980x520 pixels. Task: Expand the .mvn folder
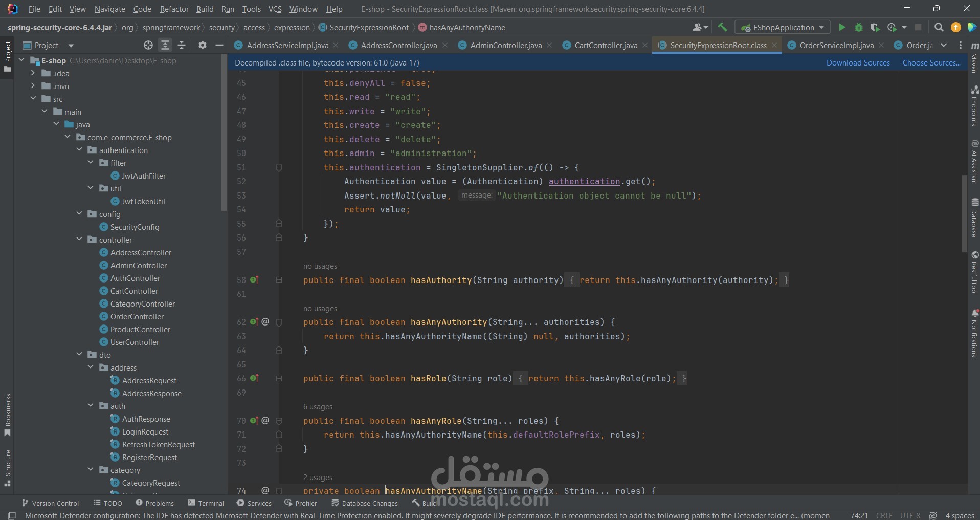(x=33, y=86)
